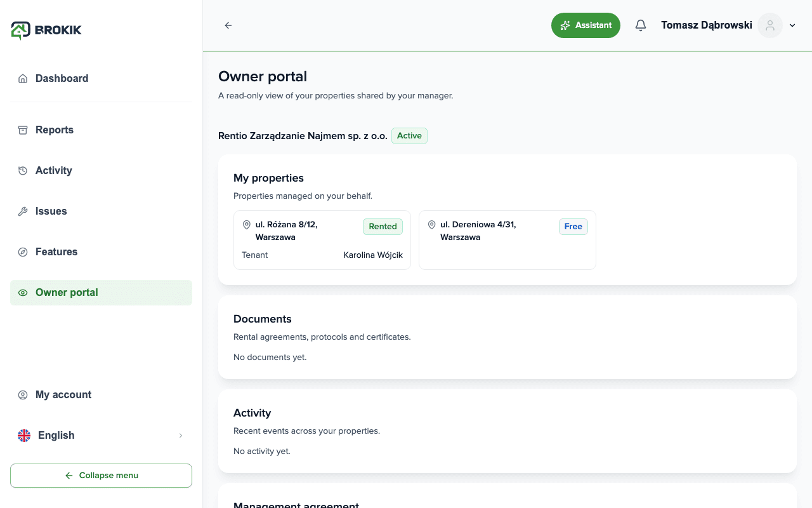Open the ul. Różana 8/12 property card
Viewport: 812px width, 508px height.
click(322, 240)
